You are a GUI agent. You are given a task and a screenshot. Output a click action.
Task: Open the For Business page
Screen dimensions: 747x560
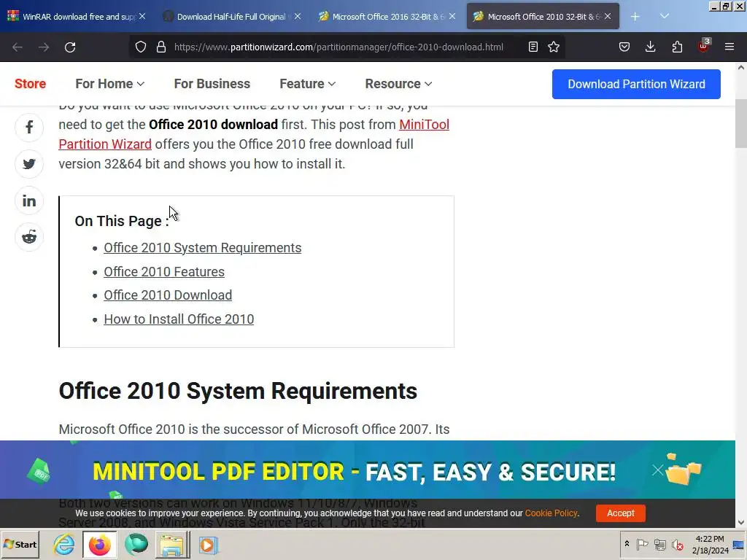pyautogui.click(x=212, y=84)
